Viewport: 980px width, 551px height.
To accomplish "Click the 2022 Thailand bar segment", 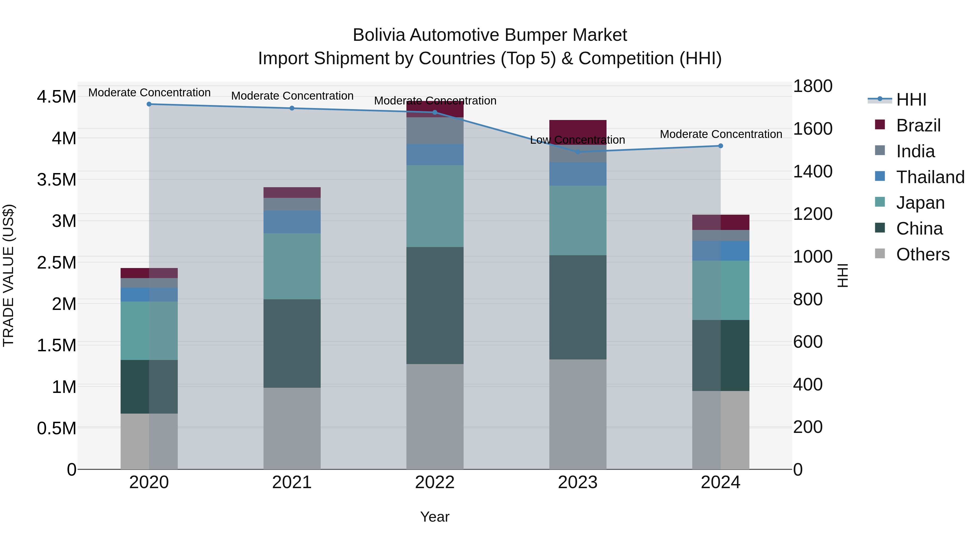I will point(435,155).
